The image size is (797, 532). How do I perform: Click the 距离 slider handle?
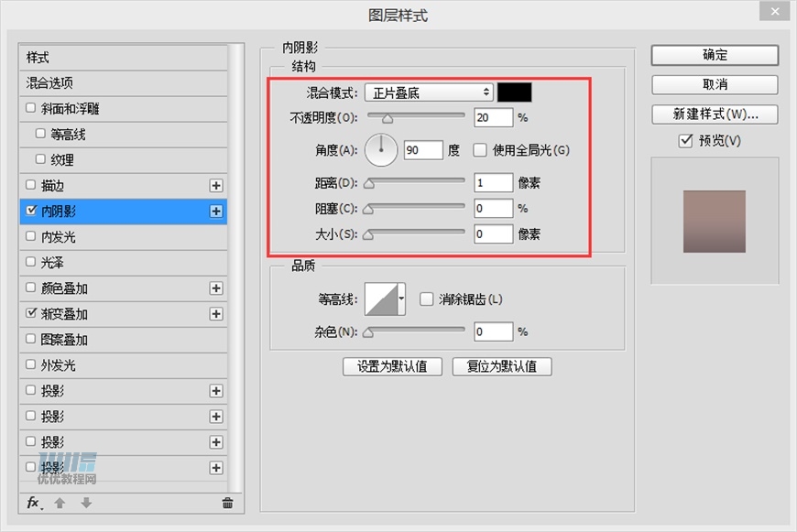[369, 184]
